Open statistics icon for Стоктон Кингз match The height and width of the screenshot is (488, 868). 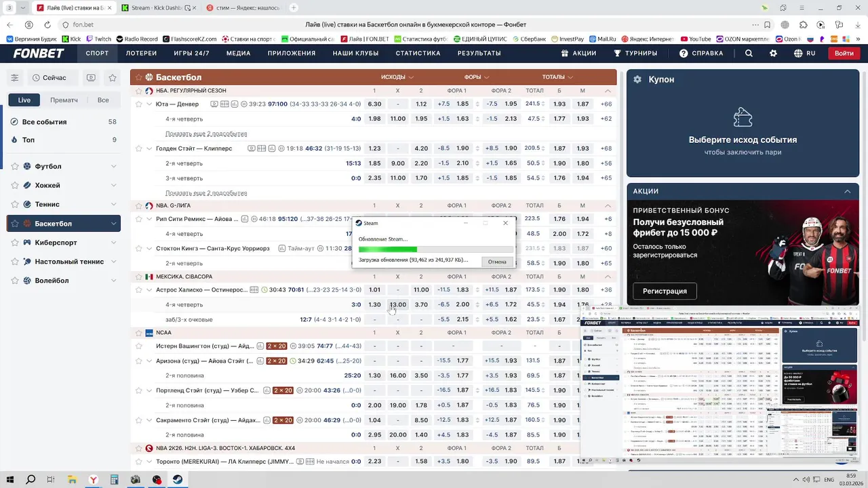pos(281,249)
